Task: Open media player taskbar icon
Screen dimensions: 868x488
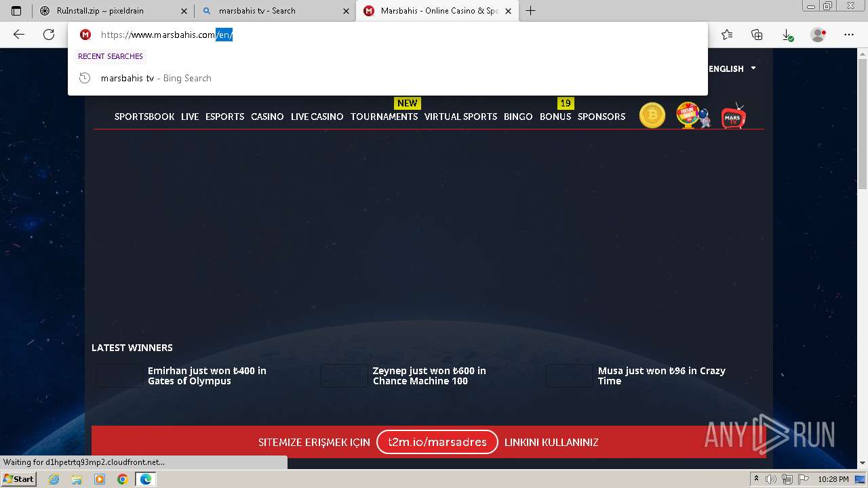Action: point(100,479)
